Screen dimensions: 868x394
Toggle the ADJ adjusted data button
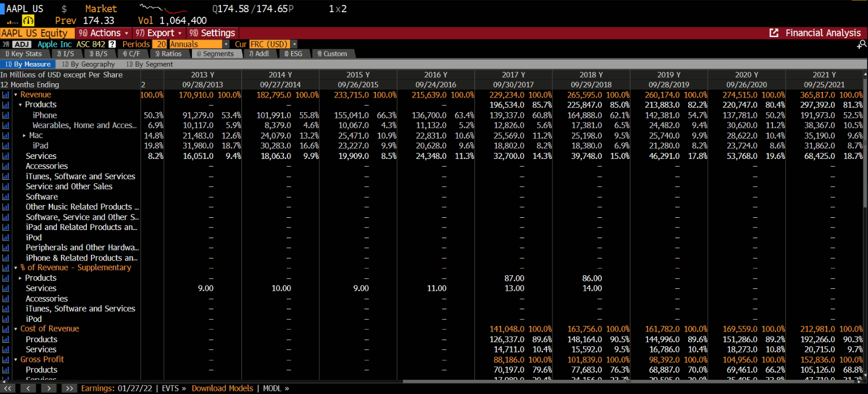22,44
